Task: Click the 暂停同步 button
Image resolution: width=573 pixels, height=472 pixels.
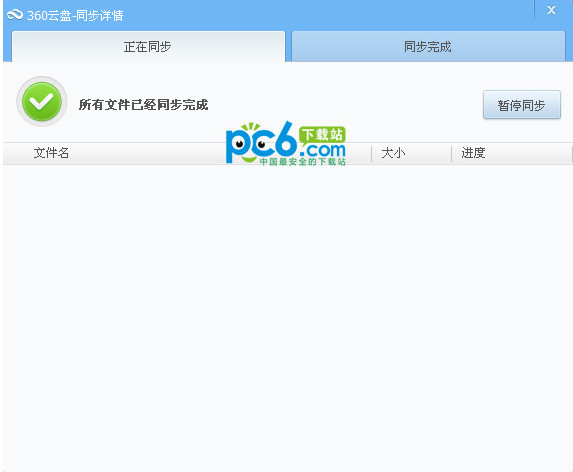Action: pyautogui.click(x=521, y=105)
